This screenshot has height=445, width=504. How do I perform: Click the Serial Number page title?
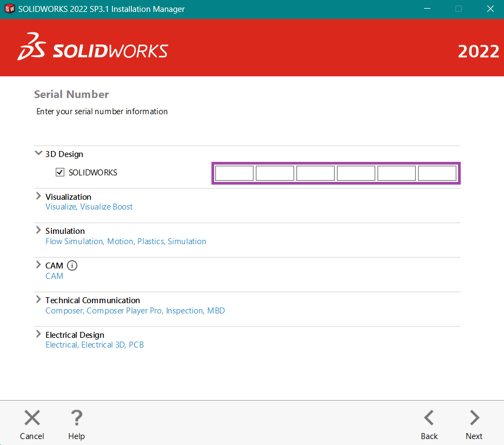pos(71,94)
